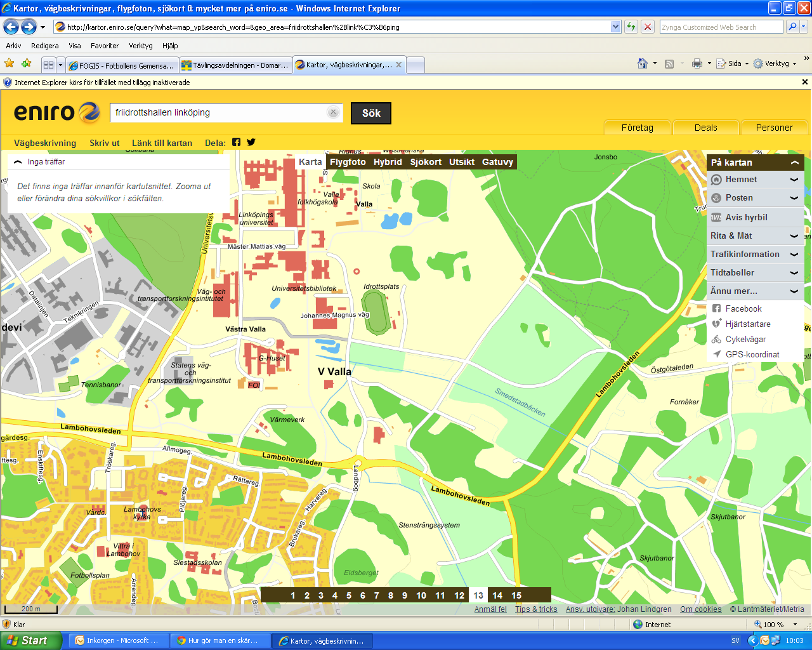Switch map to Sjökort view
812x650 pixels.
click(426, 162)
